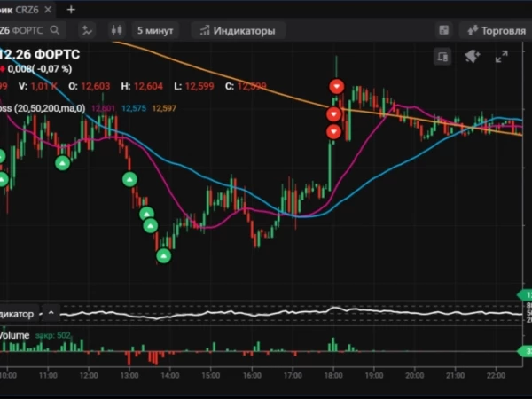
Task: Click green buy marker at chart low
Action: (163, 256)
